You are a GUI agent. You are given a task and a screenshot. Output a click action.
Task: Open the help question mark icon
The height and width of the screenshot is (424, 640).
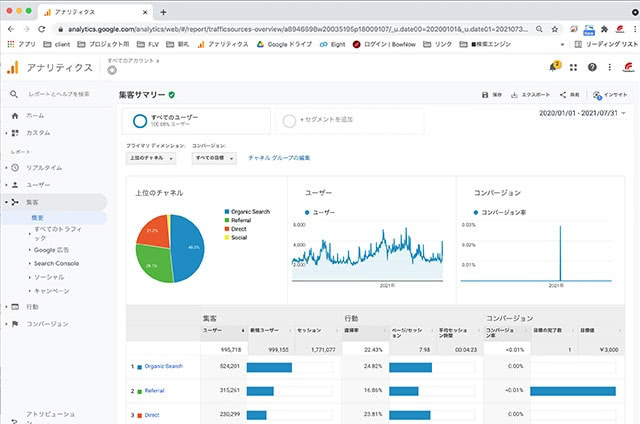click(x=592, y=67)
